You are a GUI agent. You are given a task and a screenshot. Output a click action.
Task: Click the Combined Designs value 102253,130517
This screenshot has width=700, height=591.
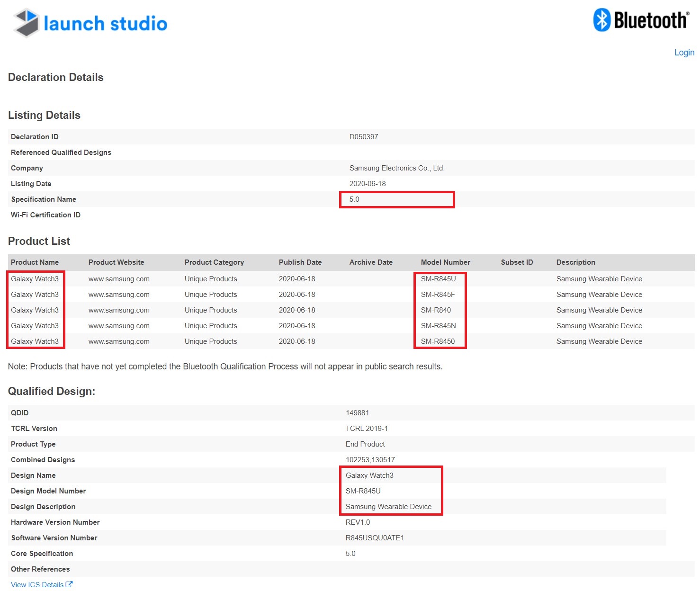coord(370,460)
